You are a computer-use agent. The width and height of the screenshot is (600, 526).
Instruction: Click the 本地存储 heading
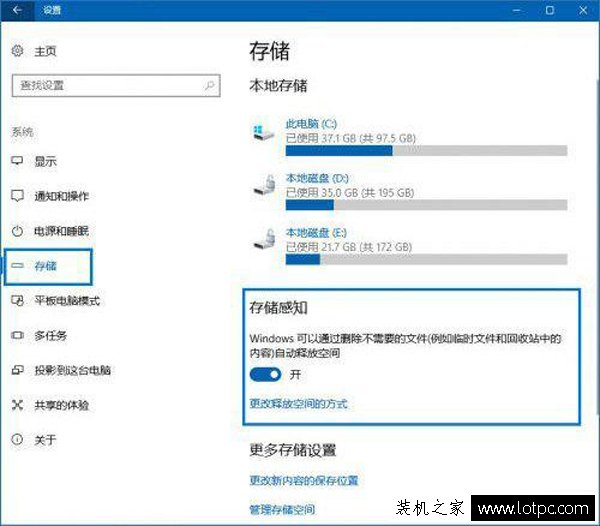278,86
